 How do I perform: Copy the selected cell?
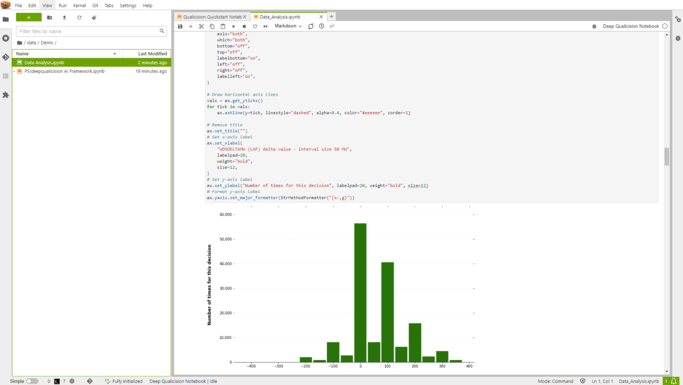pos(212,27)
